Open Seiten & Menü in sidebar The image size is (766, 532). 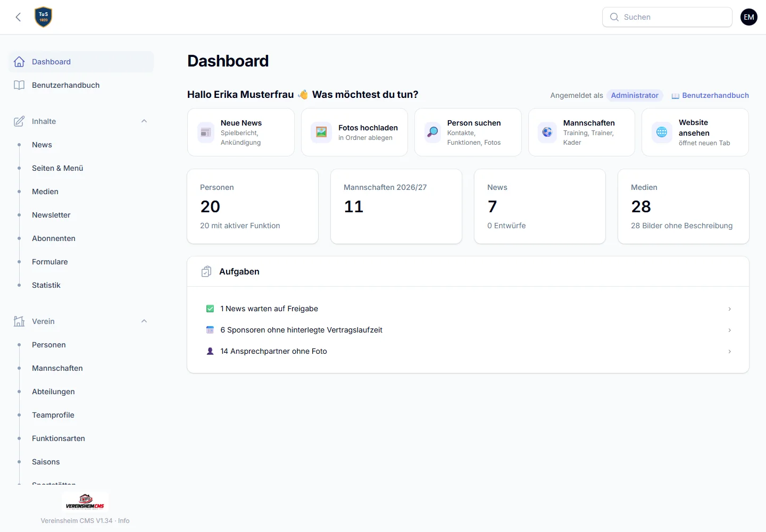click(x=57, y=168)
